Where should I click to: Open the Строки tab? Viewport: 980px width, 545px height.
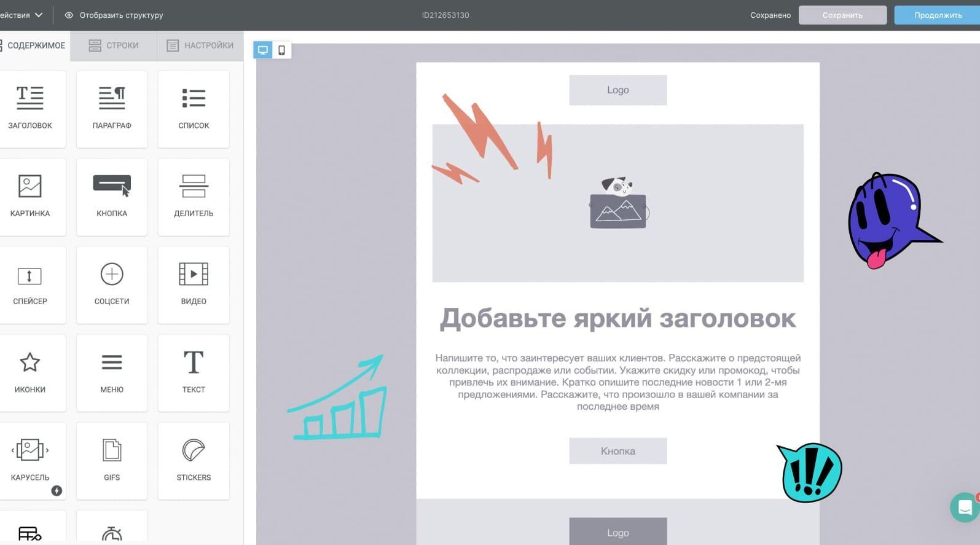click(114, 45)
